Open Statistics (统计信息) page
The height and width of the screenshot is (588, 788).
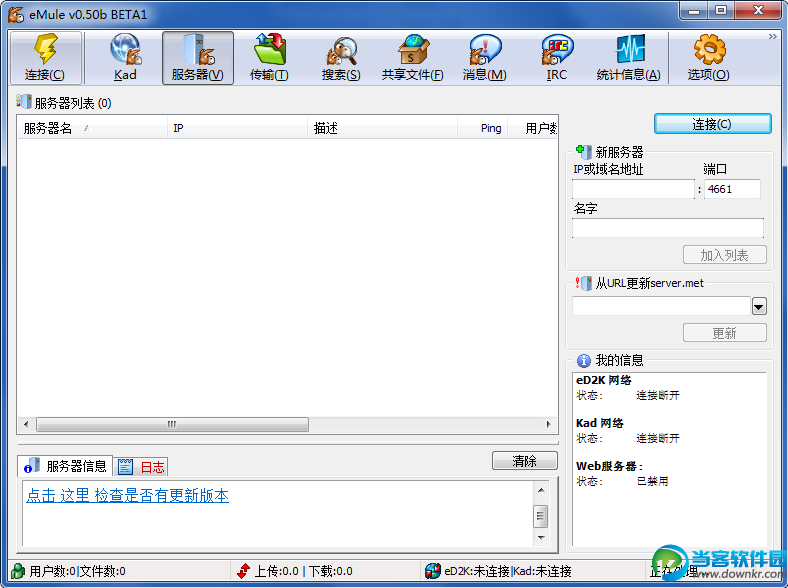628,57
